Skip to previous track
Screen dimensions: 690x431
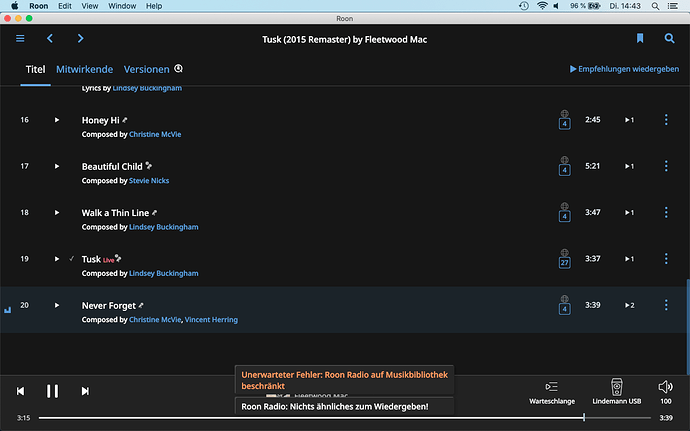[20, 391]
